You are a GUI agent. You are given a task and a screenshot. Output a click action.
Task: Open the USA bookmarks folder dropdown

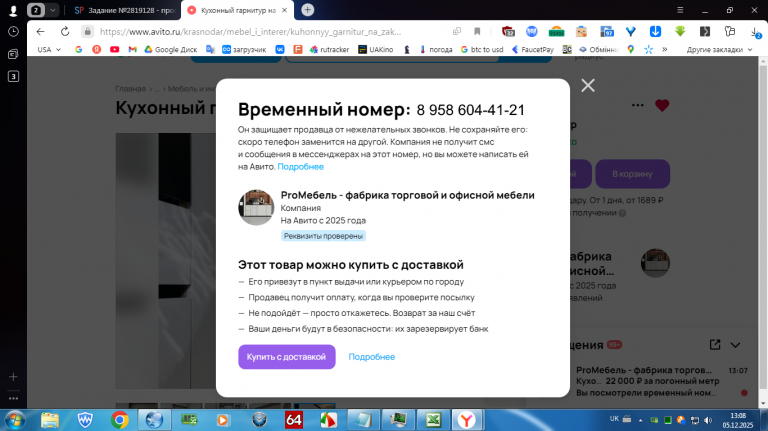click(x=49, y=49)
